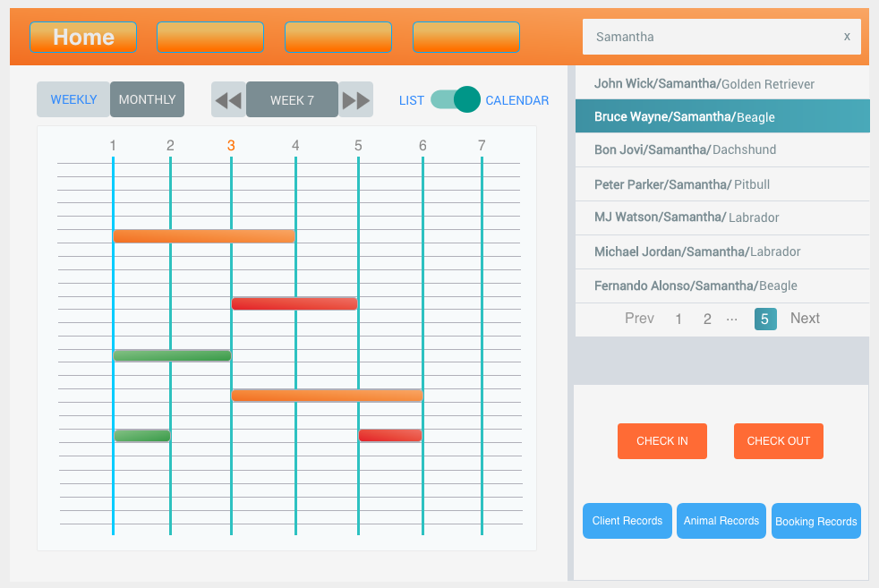Image resolution: width=879 pixels, height=588 pixels.
Task: Toggle the List/Calendar view switch
Action: tap(456, 99)
